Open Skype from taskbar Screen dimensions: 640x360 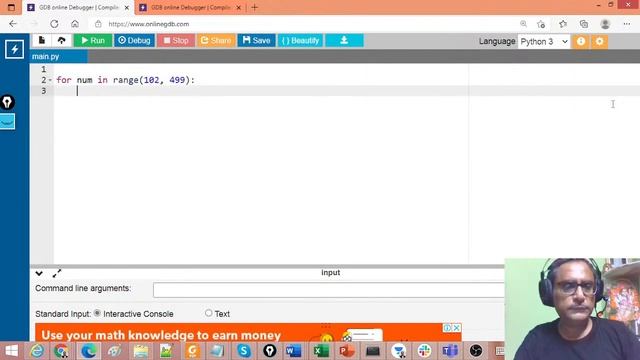[x=244, y=351]
